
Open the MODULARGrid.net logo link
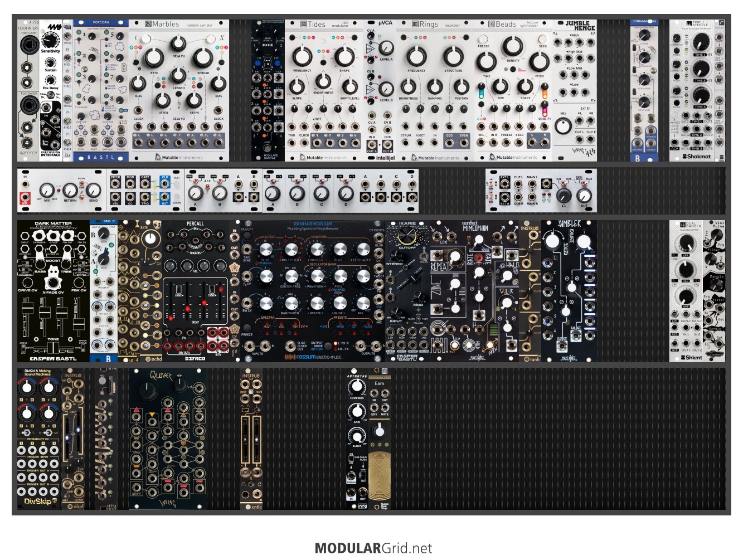coord(373,548)
